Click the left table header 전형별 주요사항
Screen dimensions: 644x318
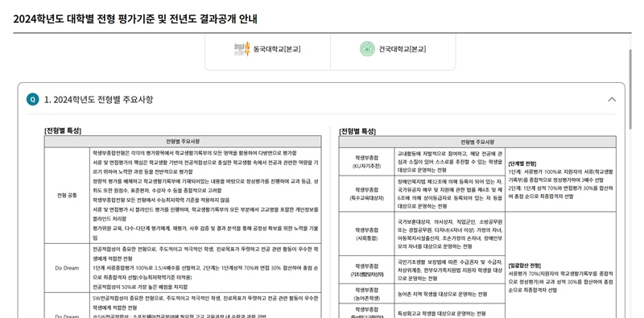tap(183, 142)
